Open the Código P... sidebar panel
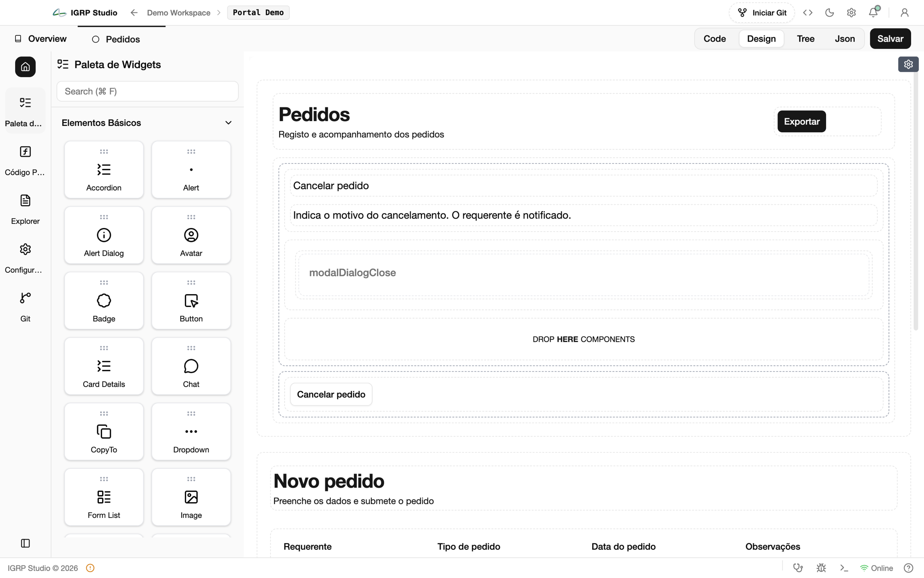 [x=25, y=160]
